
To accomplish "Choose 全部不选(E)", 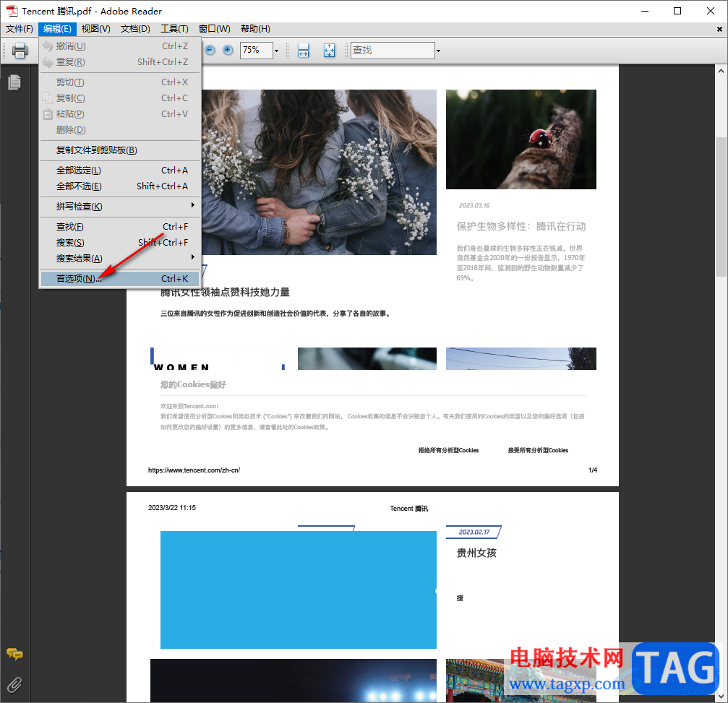I will pos(120,186).
